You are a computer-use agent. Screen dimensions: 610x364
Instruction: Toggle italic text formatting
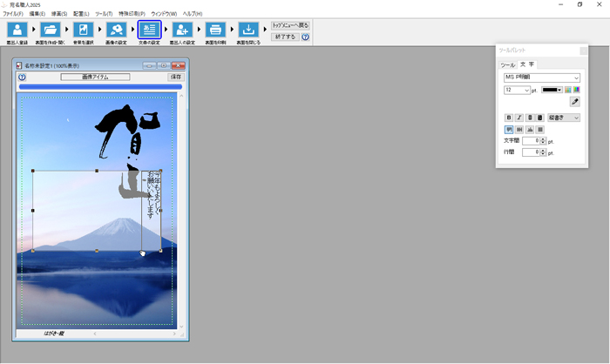[x=519, y=118]
